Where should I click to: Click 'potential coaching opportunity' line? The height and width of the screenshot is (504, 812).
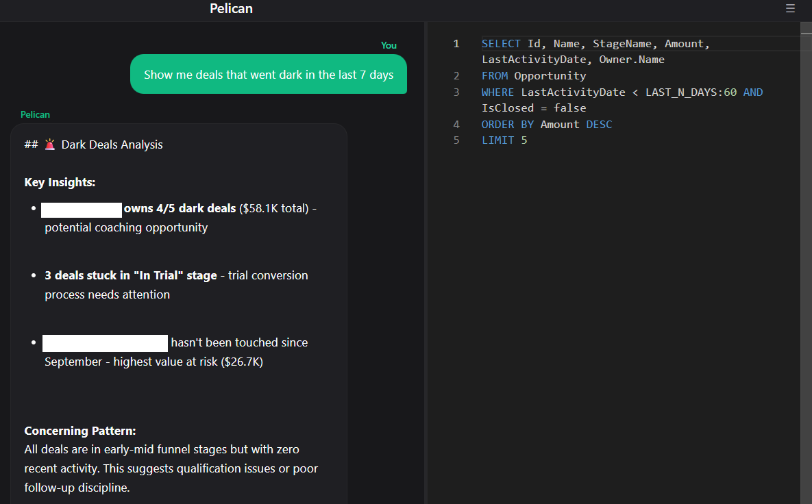point(126,227)
